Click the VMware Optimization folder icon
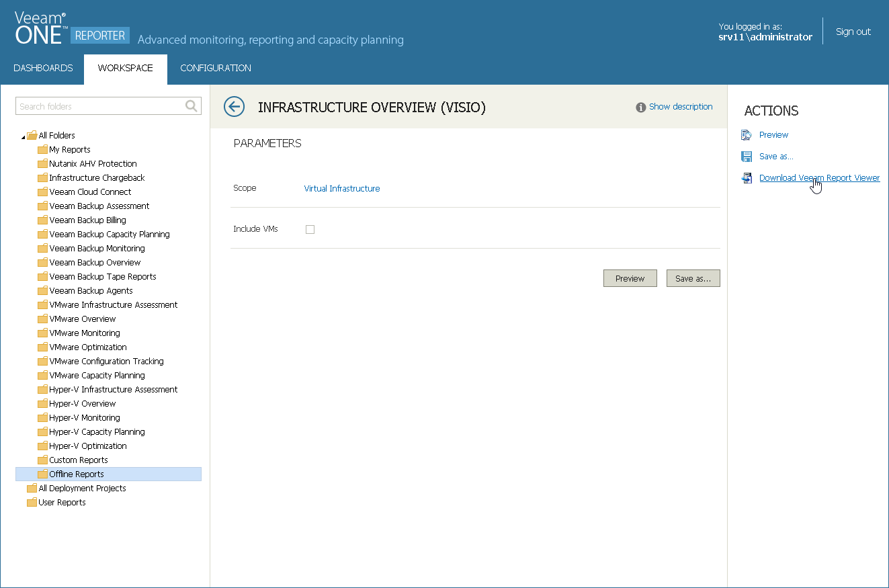 tap(42, 347)
